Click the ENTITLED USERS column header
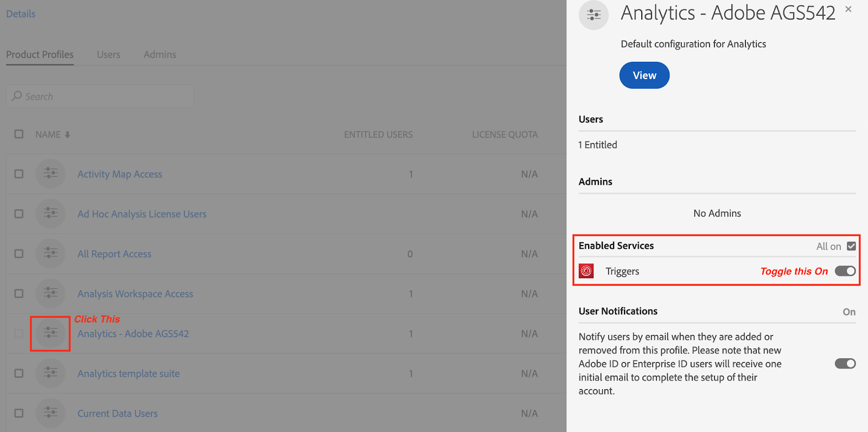The width and height of the screenshot is (868, 432). click(378, 134)
